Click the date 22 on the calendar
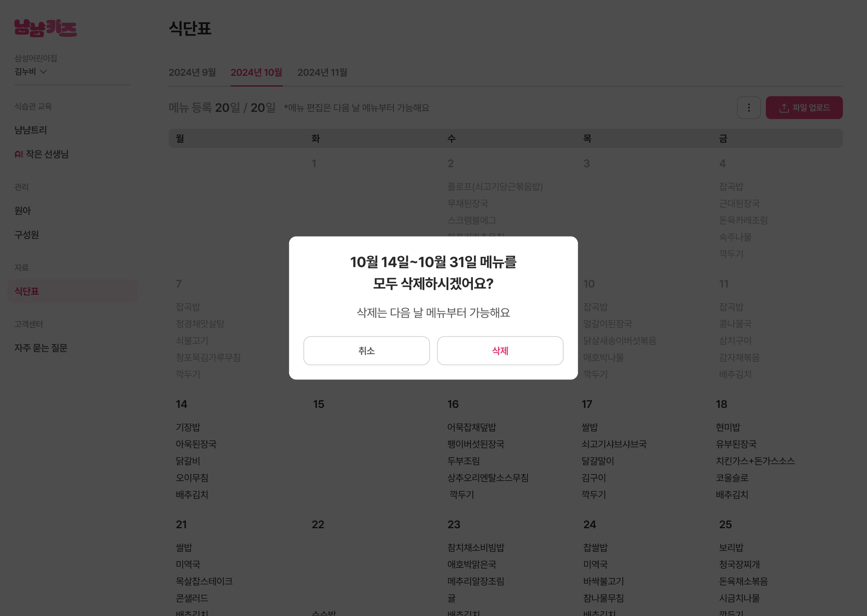 coord(318,525)
